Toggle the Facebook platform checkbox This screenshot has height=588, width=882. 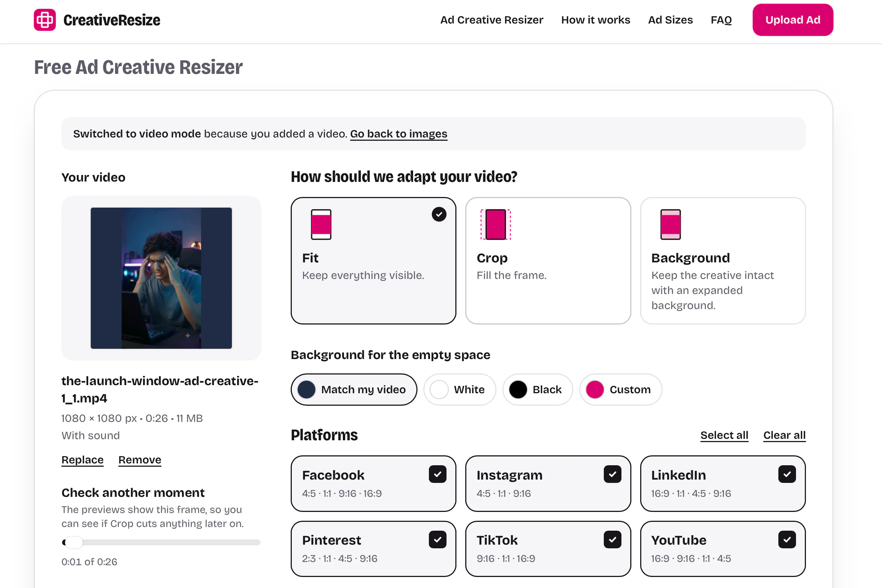(x=438, y=474)
